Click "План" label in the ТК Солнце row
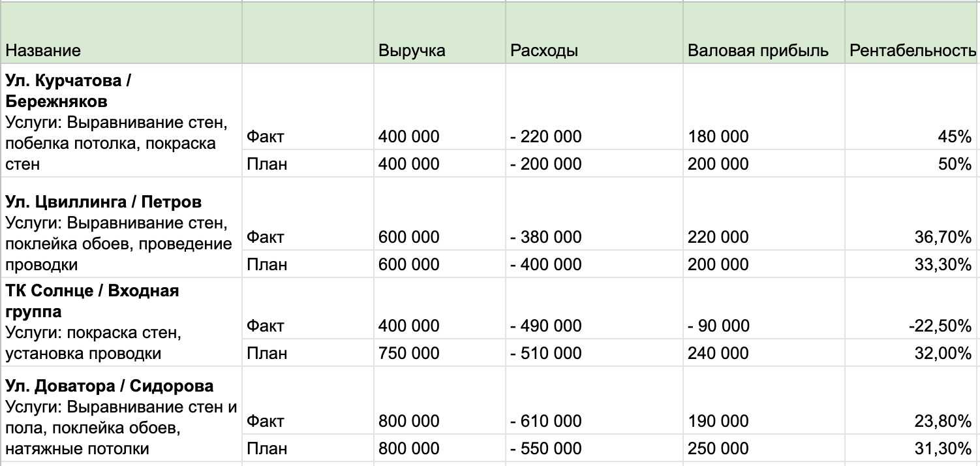Screen dimensions: 980x466 pyautogui.click(x=267, y=353)
